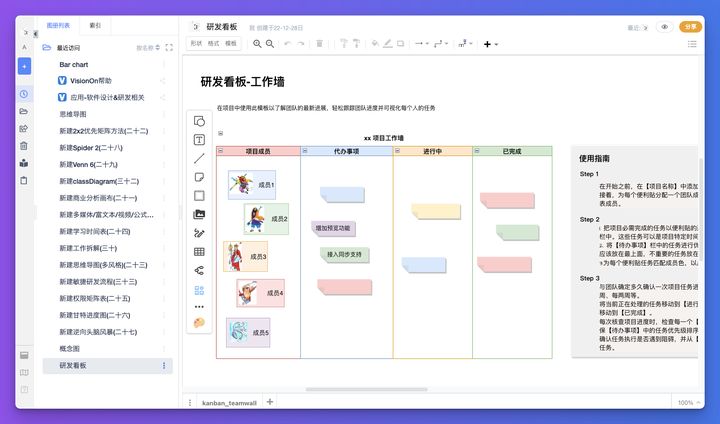Zoom in on the canvas
720x424 pixels.
click(257, 44)
